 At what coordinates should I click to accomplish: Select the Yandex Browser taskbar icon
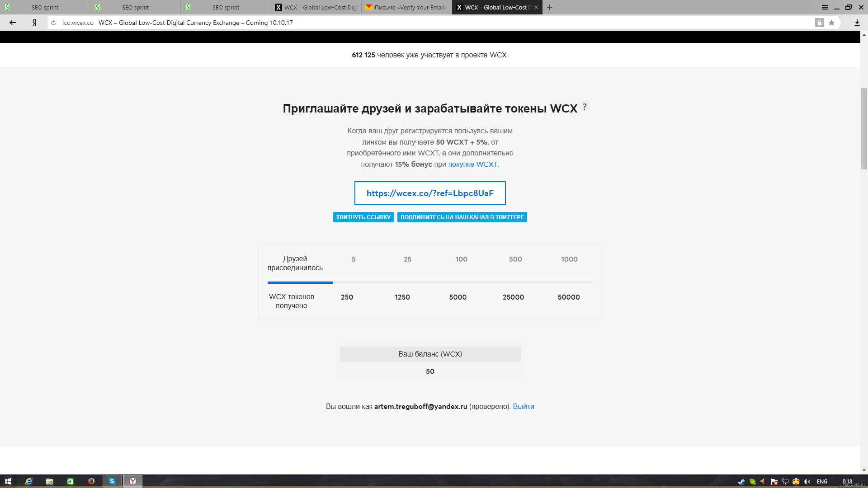(133, 481)
